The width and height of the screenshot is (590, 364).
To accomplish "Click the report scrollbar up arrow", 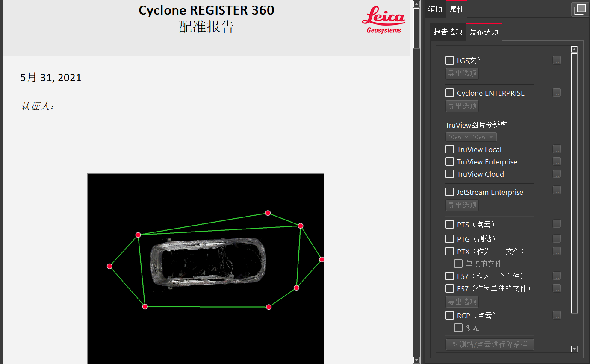I will click(x=416, y=4).
